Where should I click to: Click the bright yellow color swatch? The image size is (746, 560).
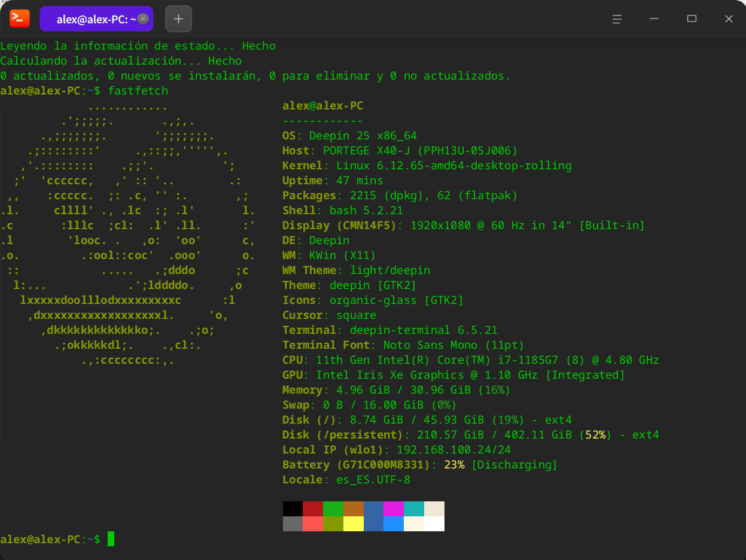[353, 524]
